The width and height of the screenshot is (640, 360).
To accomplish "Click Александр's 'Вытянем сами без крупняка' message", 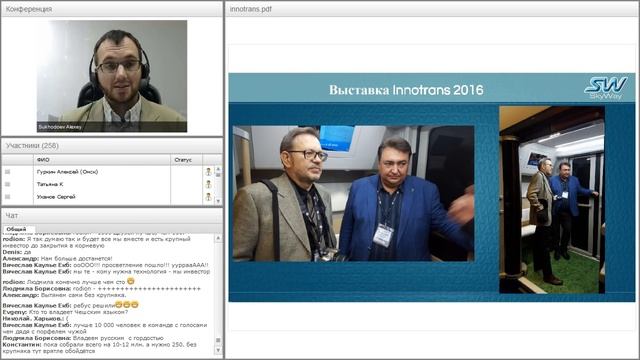I will tap(64, 295).
